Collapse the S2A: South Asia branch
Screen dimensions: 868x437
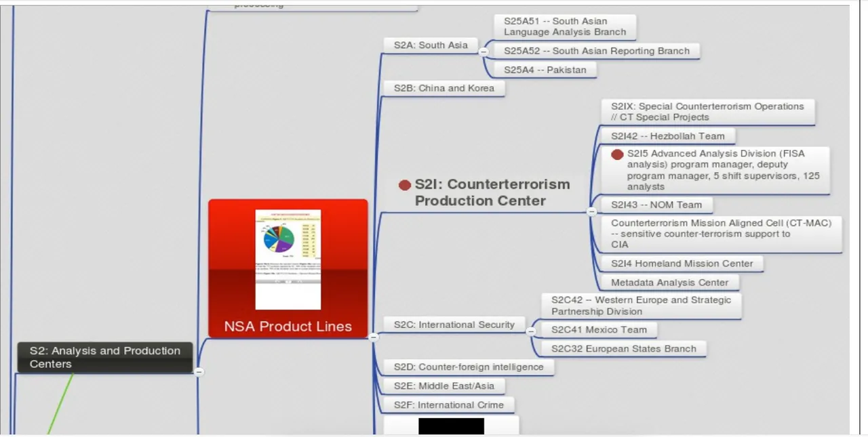click(484, 51)
